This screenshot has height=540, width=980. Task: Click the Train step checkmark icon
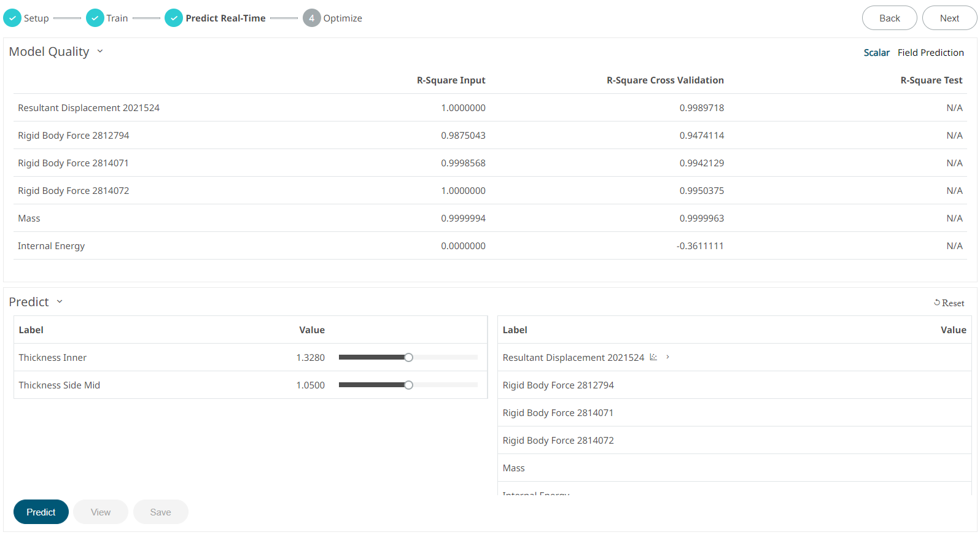95,18
